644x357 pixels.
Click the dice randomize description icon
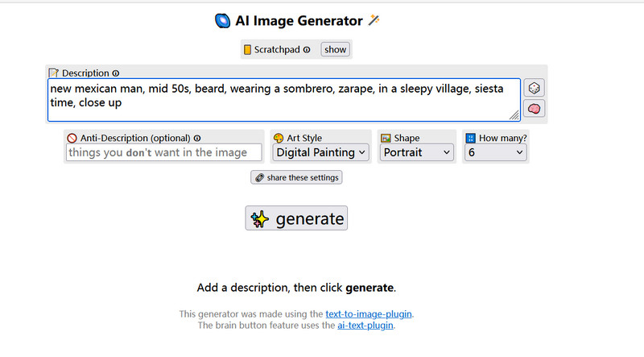(534, 88)
